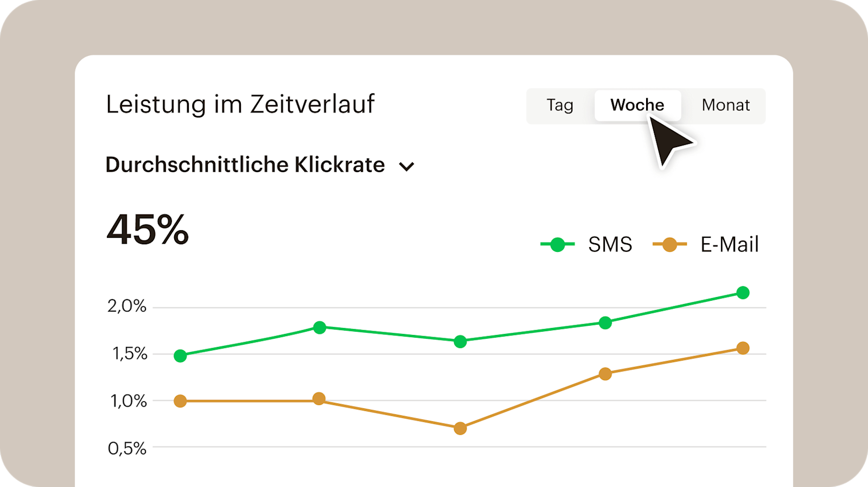Toggle the E-Mail legend marker
Viewport: 868px width, 487px height.
point(670,245)
